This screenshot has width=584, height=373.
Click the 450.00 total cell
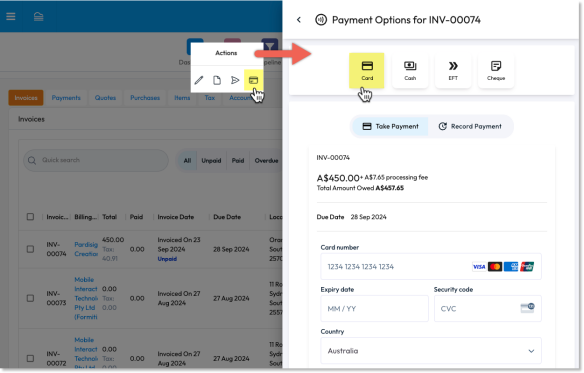pos(113,240)
